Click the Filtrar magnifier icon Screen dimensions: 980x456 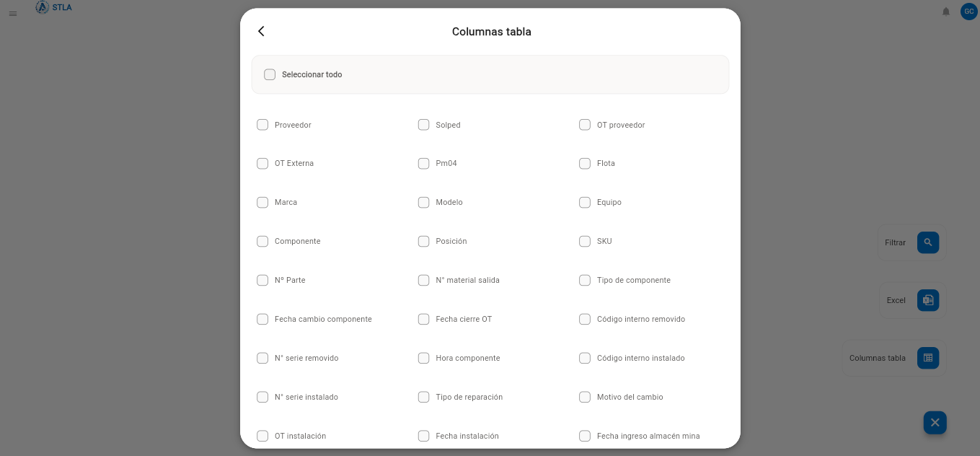(928, 242)
